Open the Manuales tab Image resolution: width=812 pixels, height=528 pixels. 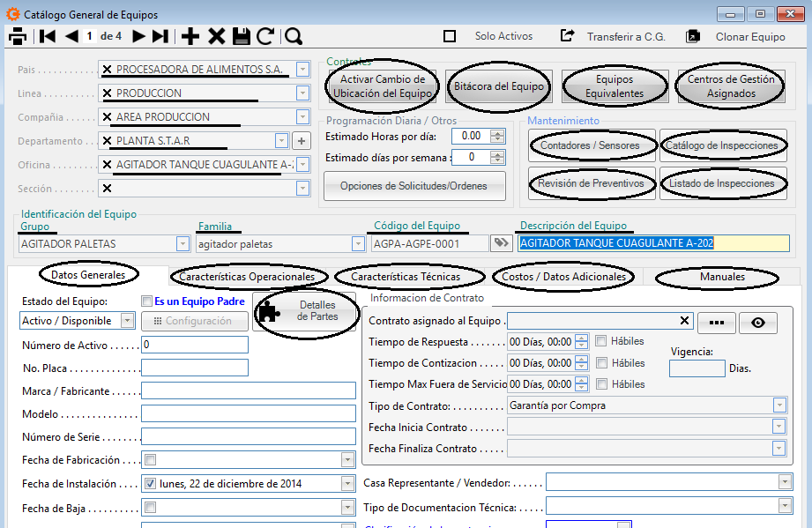tap(722, 277)
